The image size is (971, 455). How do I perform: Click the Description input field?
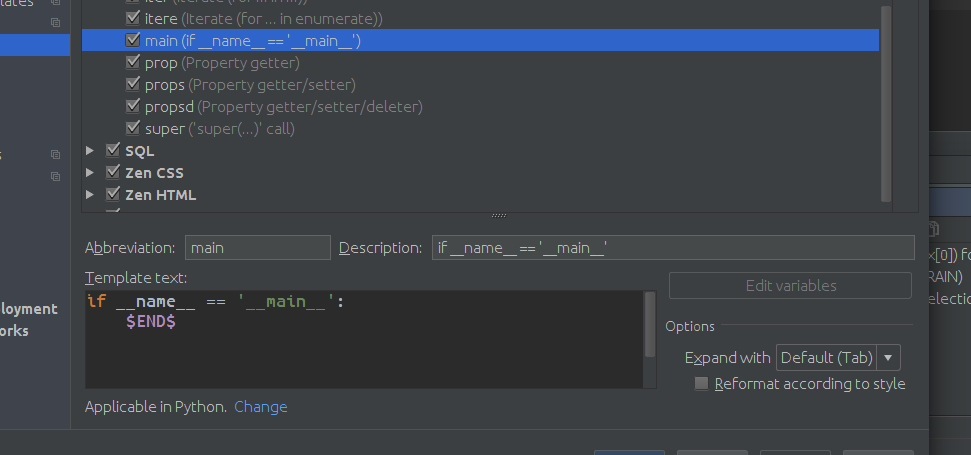(x=673, y=248)
